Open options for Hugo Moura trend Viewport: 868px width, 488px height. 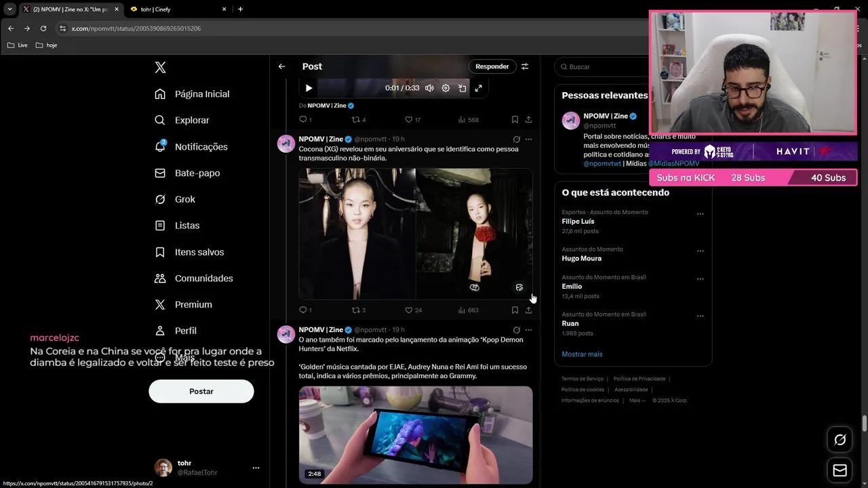[x=701, y=251]
